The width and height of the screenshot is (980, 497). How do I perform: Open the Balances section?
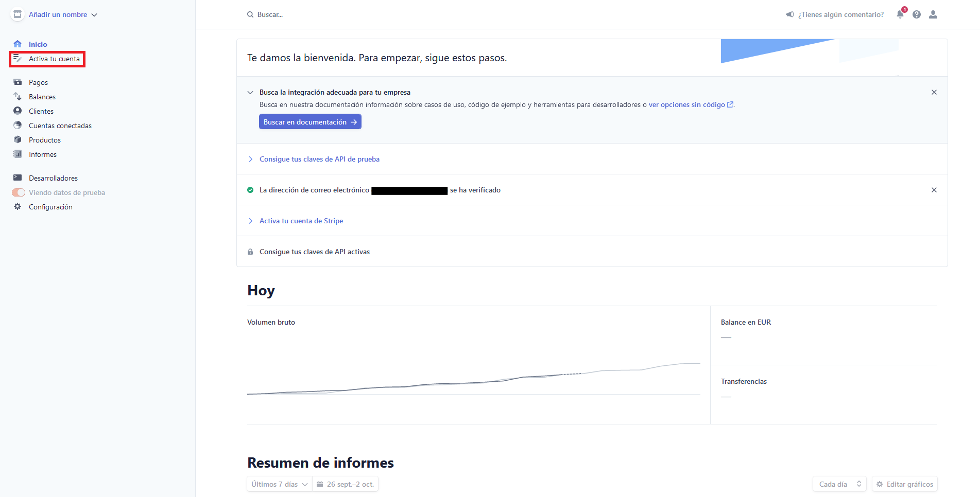42,97
